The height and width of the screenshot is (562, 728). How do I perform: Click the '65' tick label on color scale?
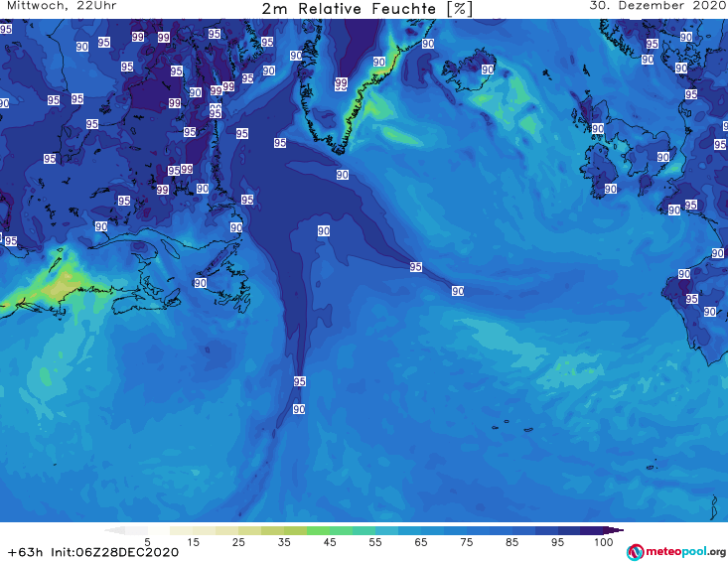click(x=421, y=542)
